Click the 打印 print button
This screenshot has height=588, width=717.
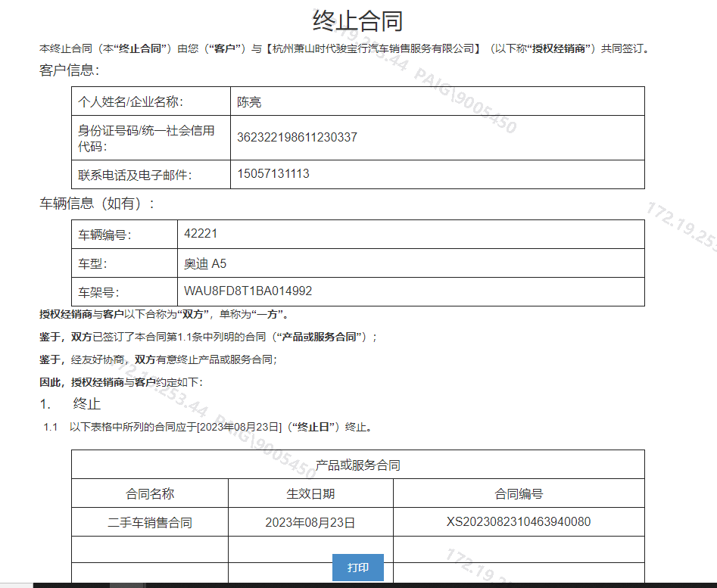pos(357,568)
